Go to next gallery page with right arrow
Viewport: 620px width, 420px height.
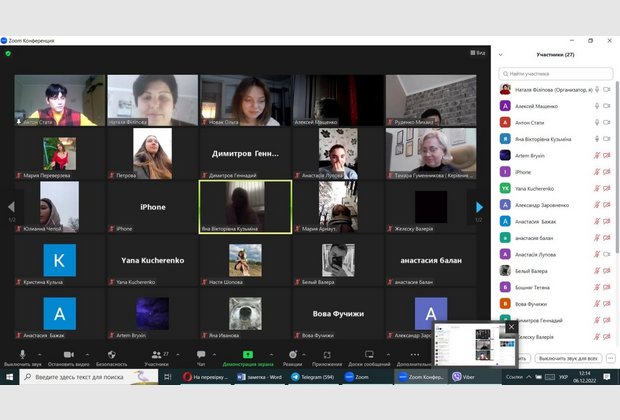(479, 207)
